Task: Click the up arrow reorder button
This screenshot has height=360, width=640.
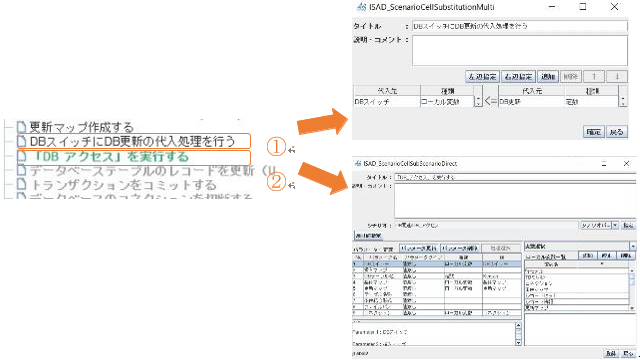Action: pos(594,76)
